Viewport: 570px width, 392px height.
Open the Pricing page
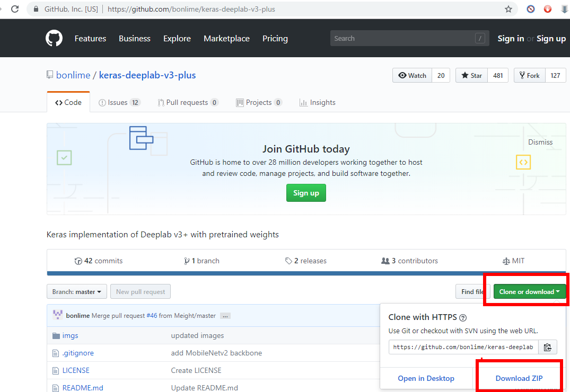[275, 39]
